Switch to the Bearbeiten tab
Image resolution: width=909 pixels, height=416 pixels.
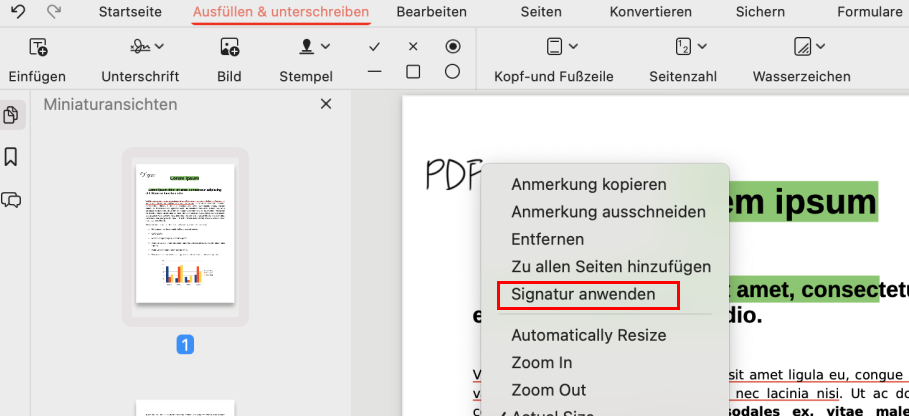432,12
